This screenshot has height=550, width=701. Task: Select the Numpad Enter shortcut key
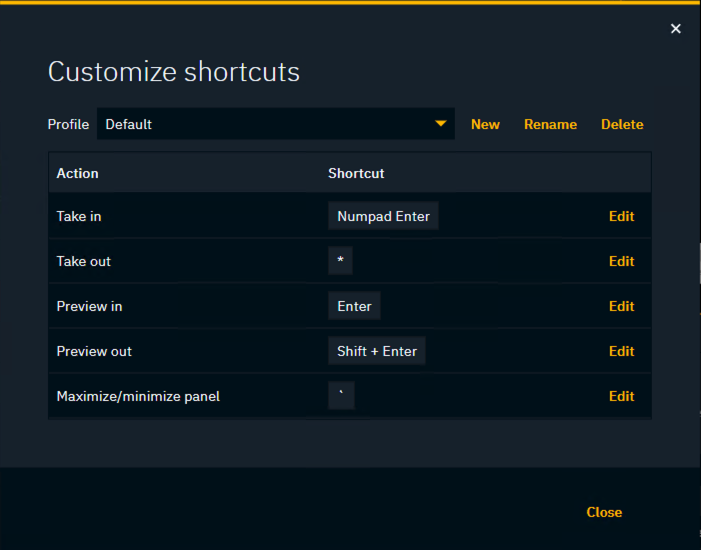point(383,216)
